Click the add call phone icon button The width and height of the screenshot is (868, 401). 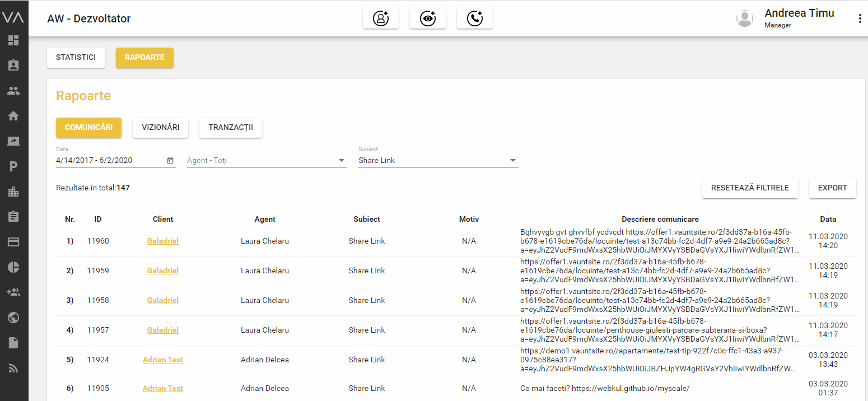[x=475, y=18]
